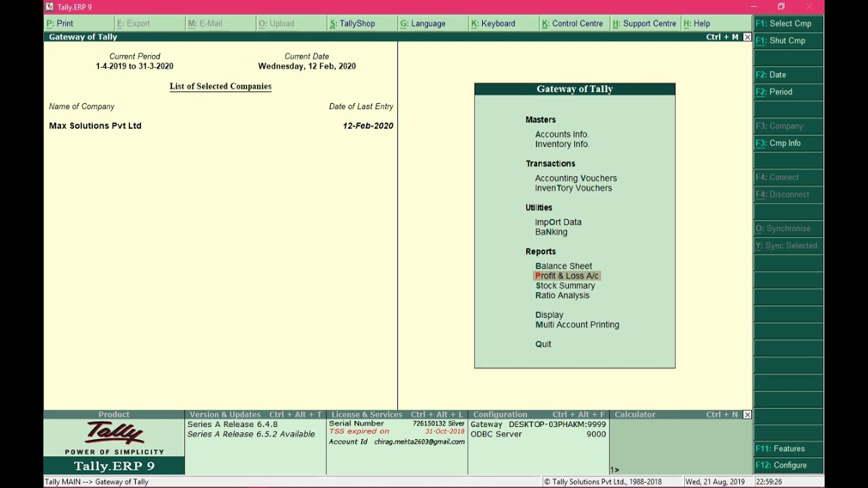
Task: Click Version & Updates panel header
Action: pyautogui.click(x=256, y=415)
